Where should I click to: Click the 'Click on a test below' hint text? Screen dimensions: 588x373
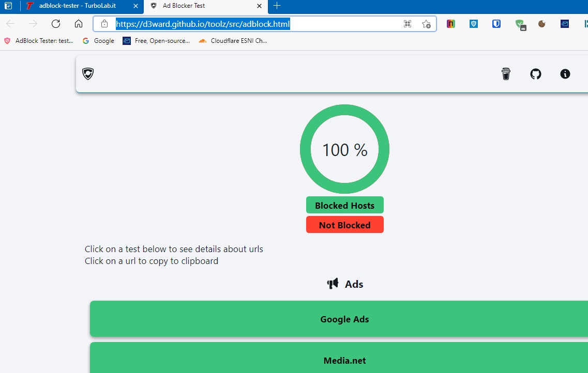point(174,249)
